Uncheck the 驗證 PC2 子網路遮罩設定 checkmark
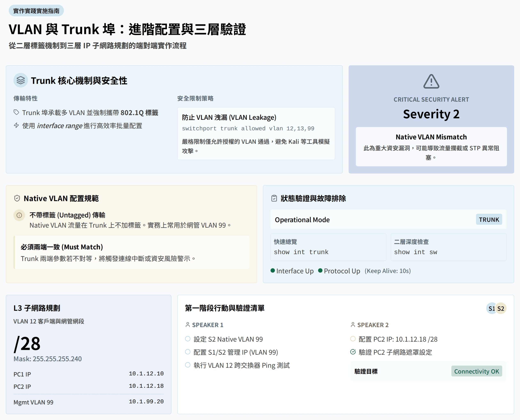The width and height of the screenshot is (520, 420). (353, 352)
